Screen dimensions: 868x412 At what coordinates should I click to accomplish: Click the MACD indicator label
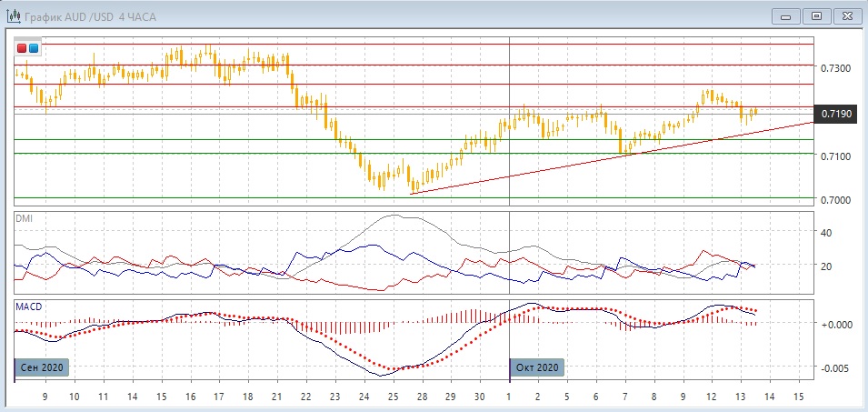tap(28, 306)
